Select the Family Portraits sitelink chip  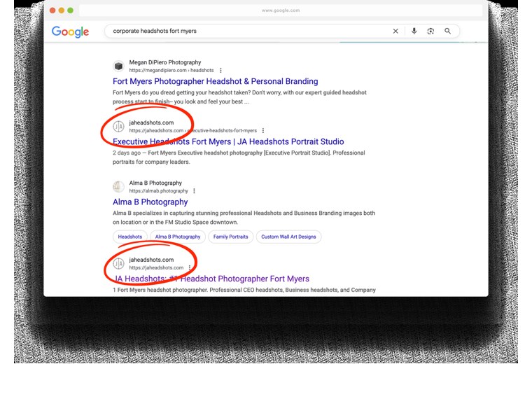click(x=231, y=237)
